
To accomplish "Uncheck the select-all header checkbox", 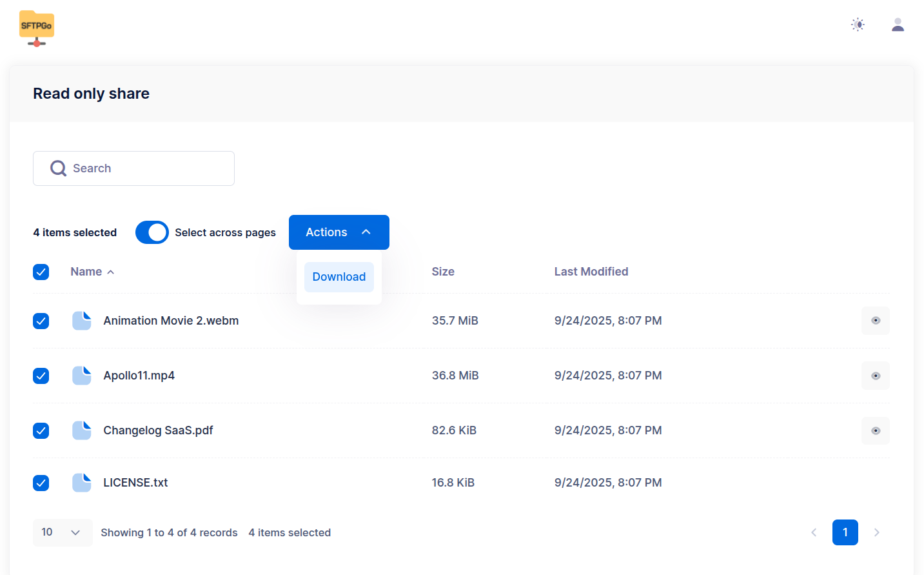I will point(41,272).
